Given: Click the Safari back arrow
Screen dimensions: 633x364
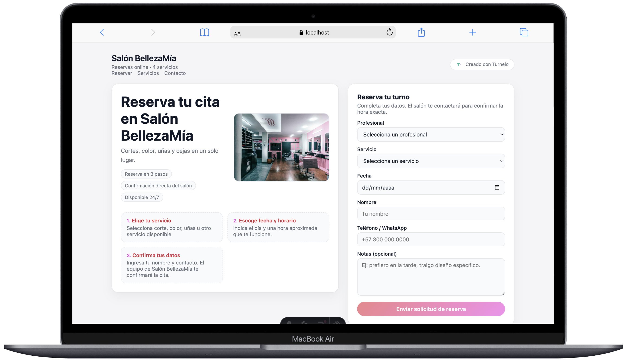Looking at the screenshot, I should [102, 32].
